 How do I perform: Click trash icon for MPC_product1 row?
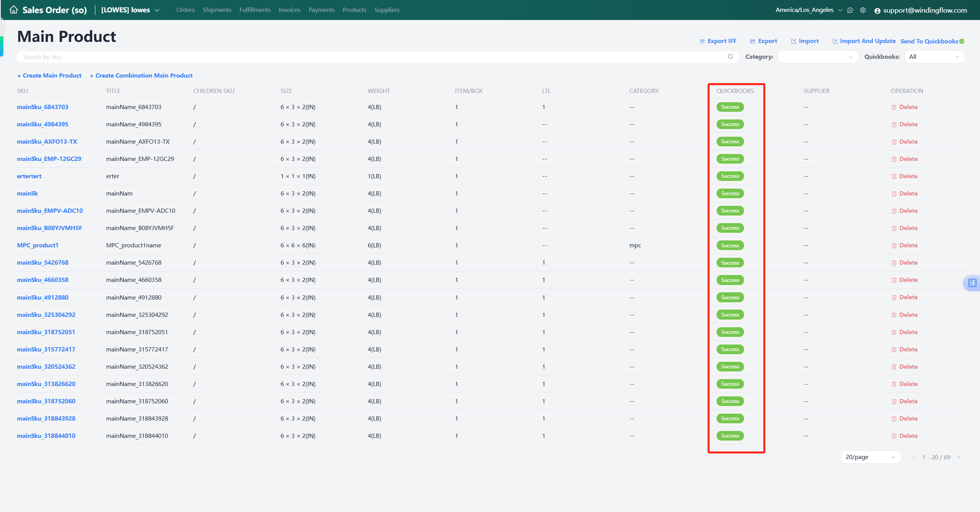[x=894, y=245]
